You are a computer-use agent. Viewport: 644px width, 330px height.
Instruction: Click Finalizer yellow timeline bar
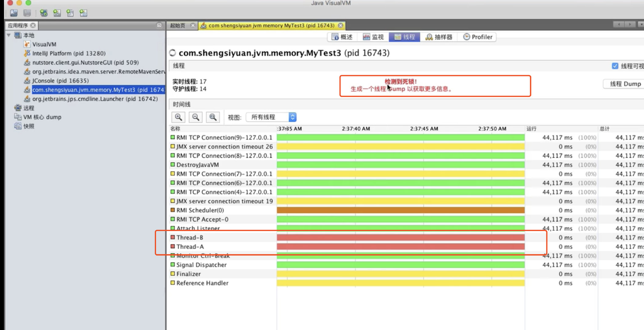[401, 274]
